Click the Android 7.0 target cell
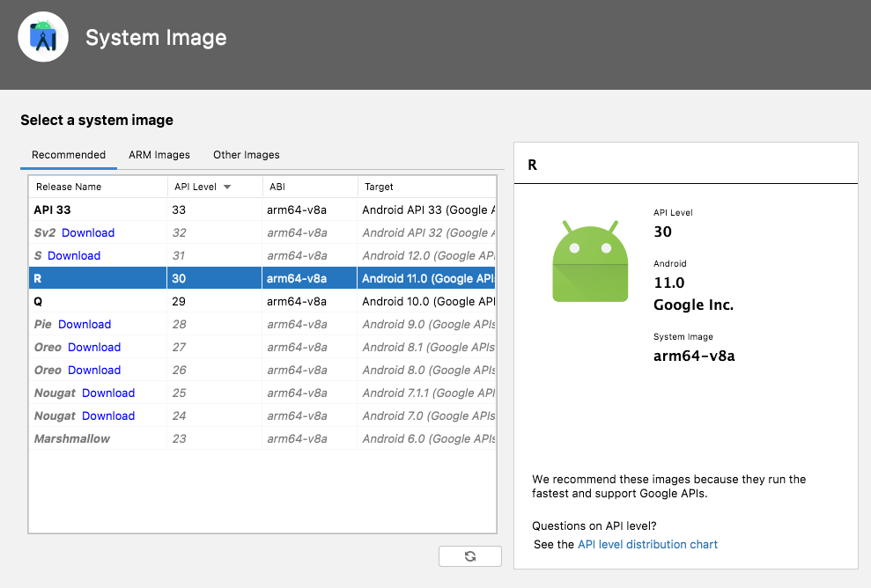Image resolution: width=871 pixels, height=588 pixels. click(428, 415)
